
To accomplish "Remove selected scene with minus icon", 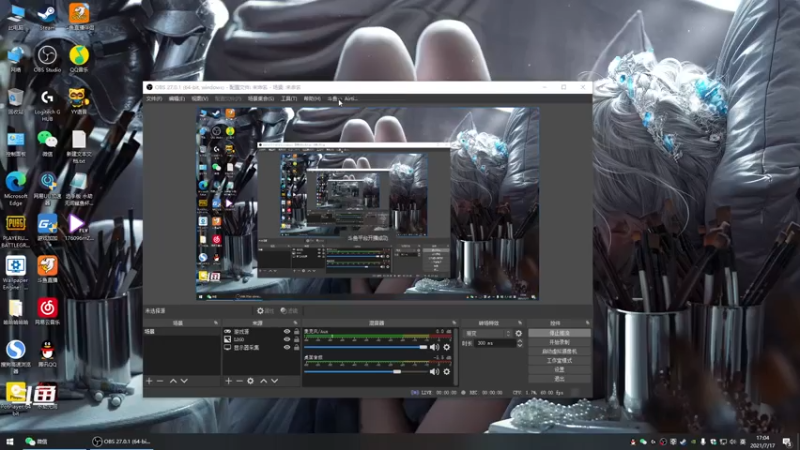I will (160, 381).
